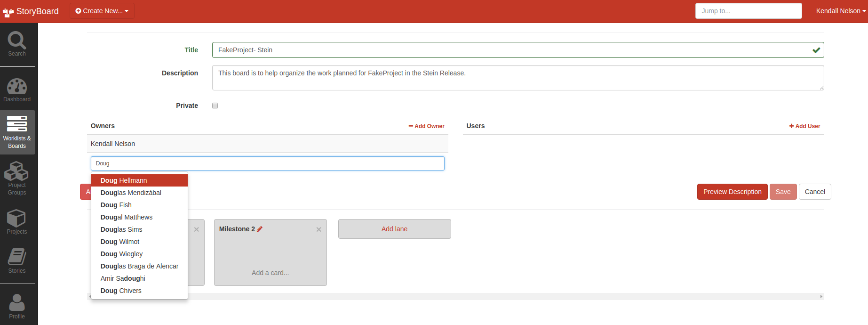Viewport: 868px width, 325px height.
Task: Click pencil icon to rename Milestone 2
Action: click(x=260, y=229)
